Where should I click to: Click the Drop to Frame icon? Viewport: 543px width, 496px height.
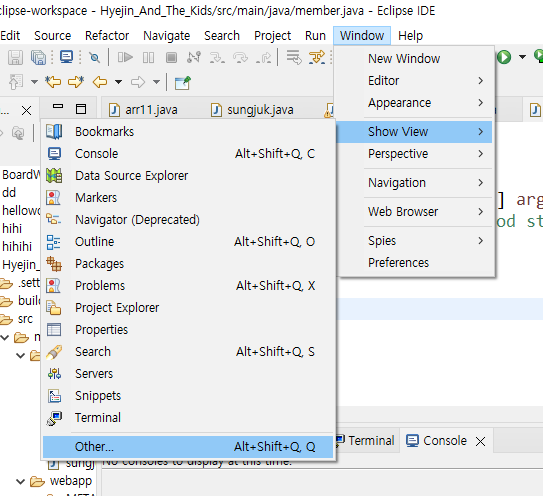pyautogui.click(x=294, y=57)
